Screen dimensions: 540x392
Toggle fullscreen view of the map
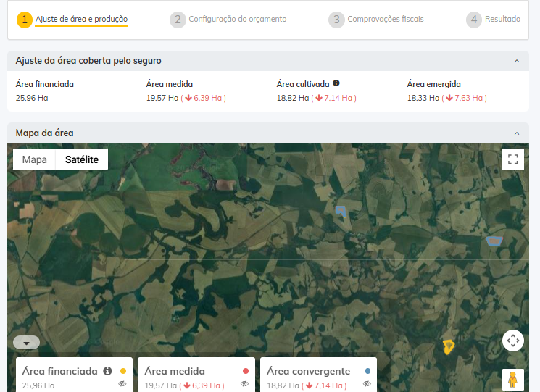(x=512, y=159)
